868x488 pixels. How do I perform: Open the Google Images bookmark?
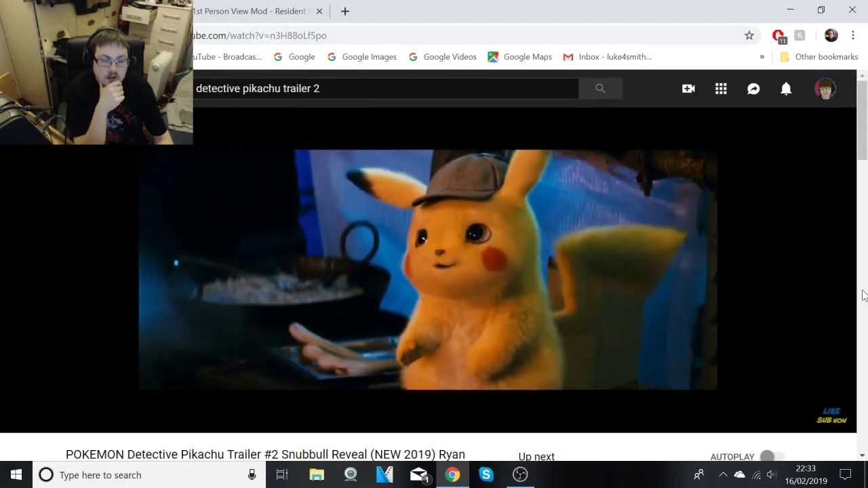coord(361,57)
